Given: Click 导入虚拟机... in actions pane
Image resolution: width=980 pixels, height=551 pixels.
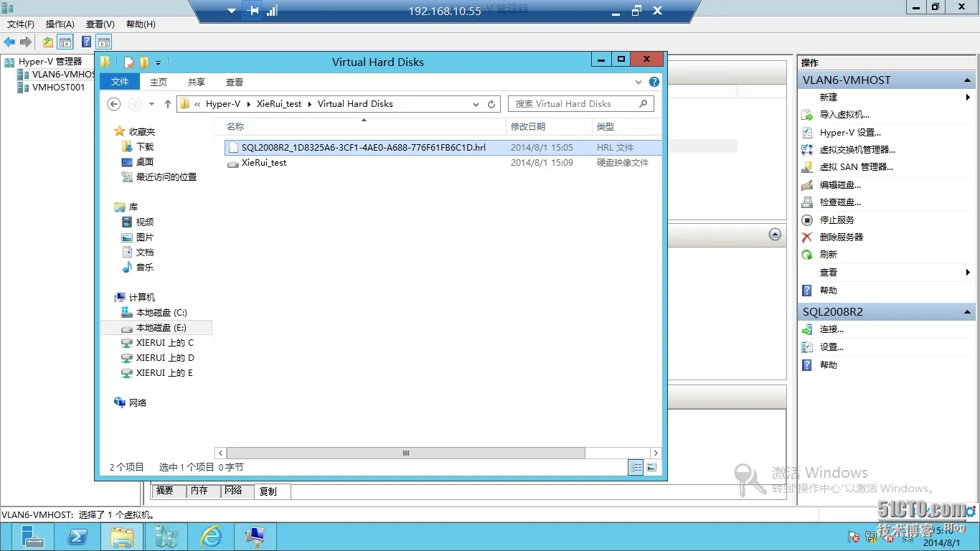Looking at the screenshot, I should (x=844, y=115).
